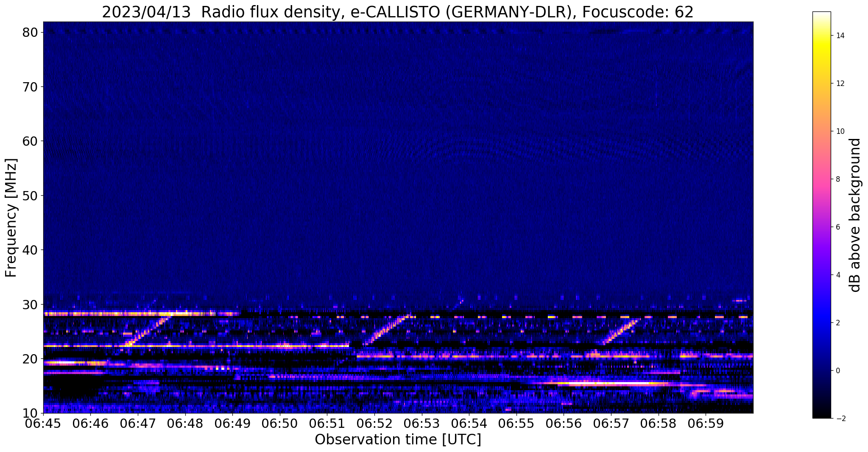Click the 'Frequency [MHz]' y-axis label
868x452 pixels.
11,218
